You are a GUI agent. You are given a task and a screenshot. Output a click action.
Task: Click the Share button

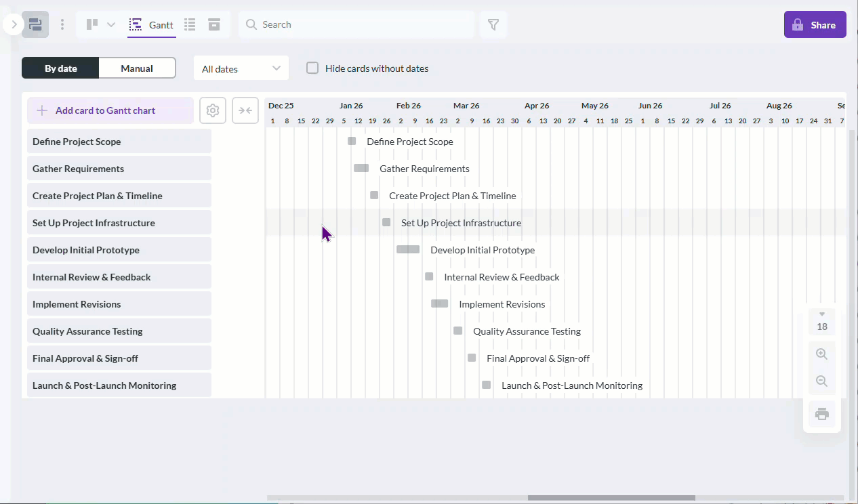(x=815, y=24)
